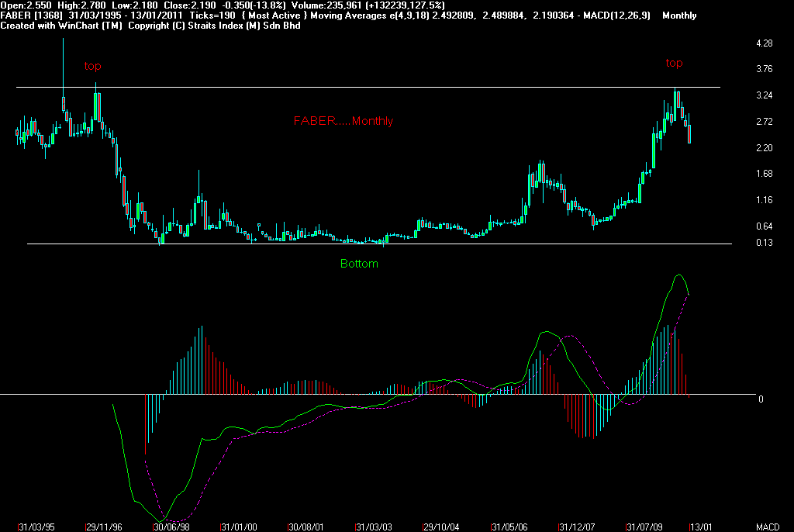
Task: Click the price axis value 3.24
Action: click(x=764, y=95)
